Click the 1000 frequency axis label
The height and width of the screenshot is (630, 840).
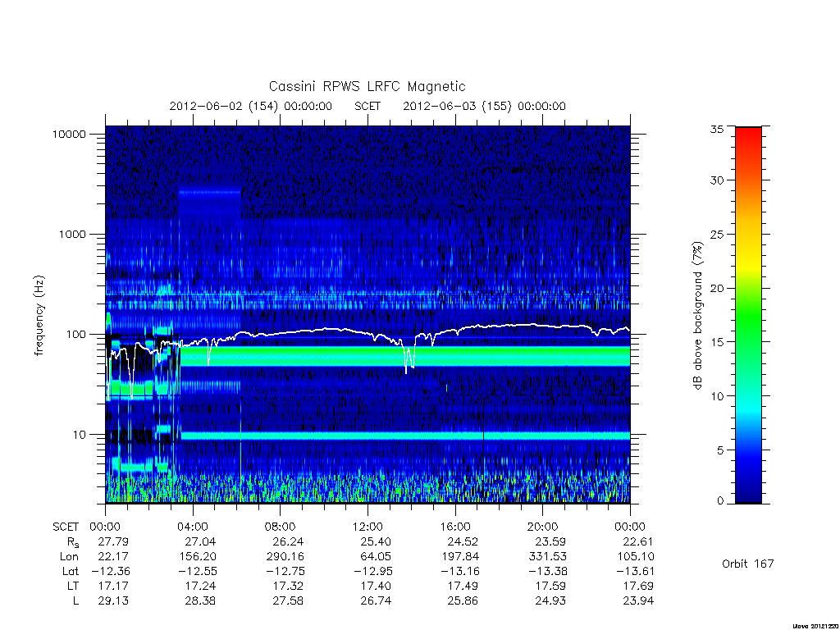(x=72, y=234)
